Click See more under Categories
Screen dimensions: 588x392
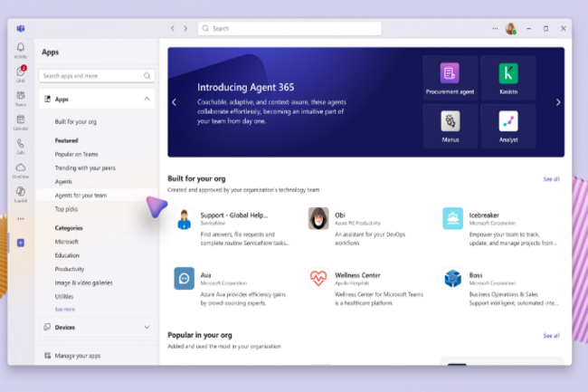point(65,309)
